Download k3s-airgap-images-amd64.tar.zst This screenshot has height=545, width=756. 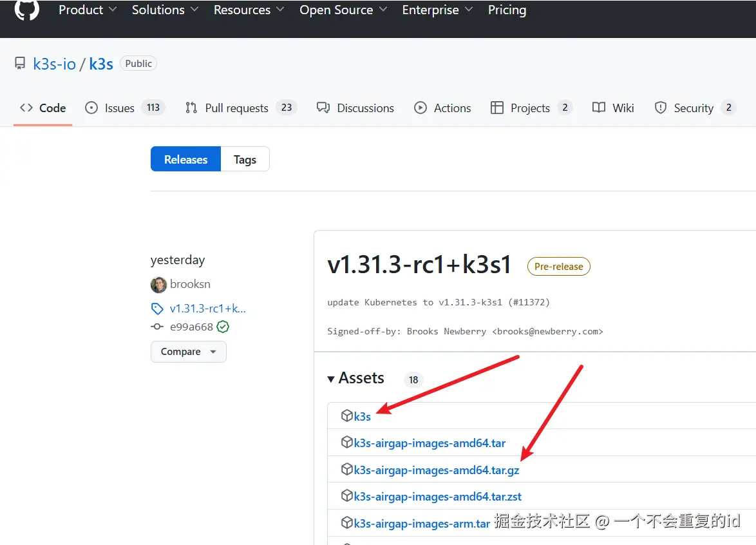[438, 497]
